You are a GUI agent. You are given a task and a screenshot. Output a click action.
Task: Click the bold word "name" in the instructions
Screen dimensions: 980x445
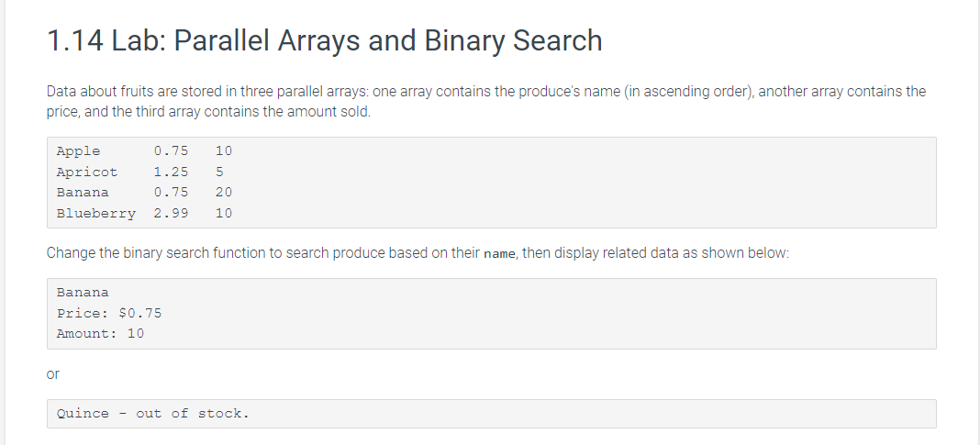click(x=499, y=254)
